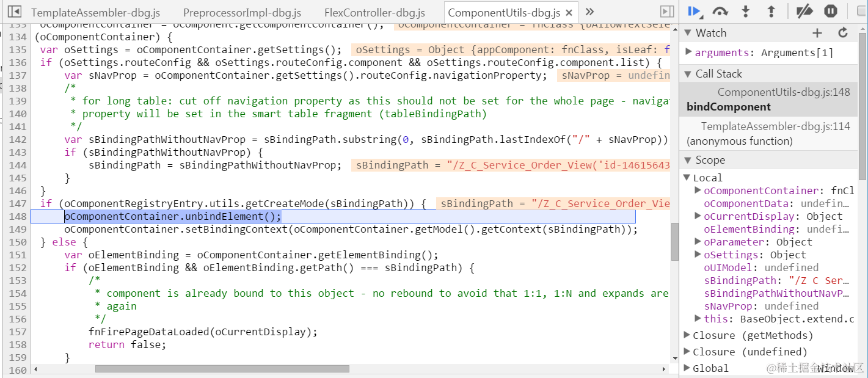Open ComponentUtils-dbg.js:148 source link
The width and height of the screenshot is (868, 378).
784,92
